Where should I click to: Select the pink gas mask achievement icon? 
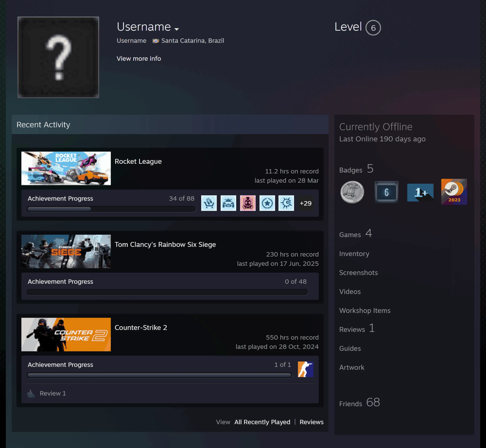[x=248, y=203]
